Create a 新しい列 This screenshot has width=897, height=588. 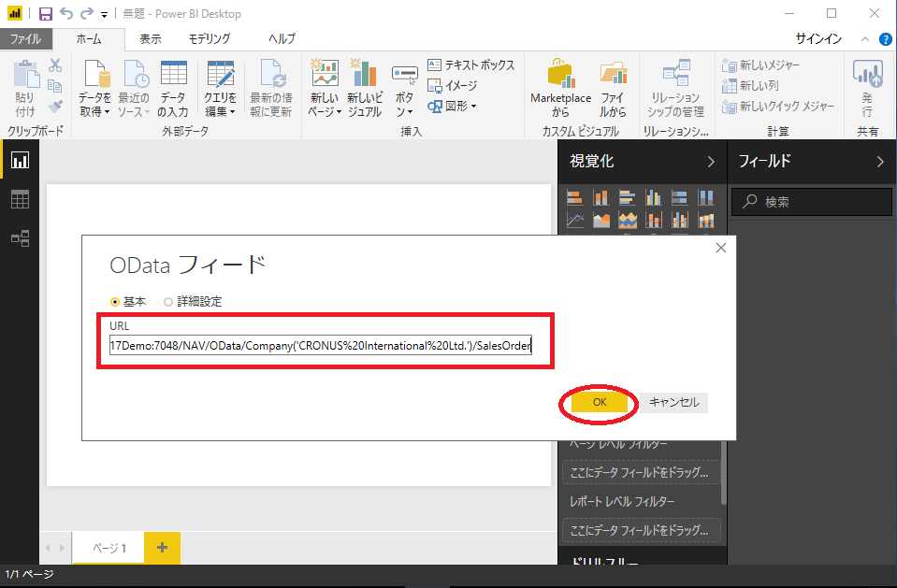coord(750,86)
